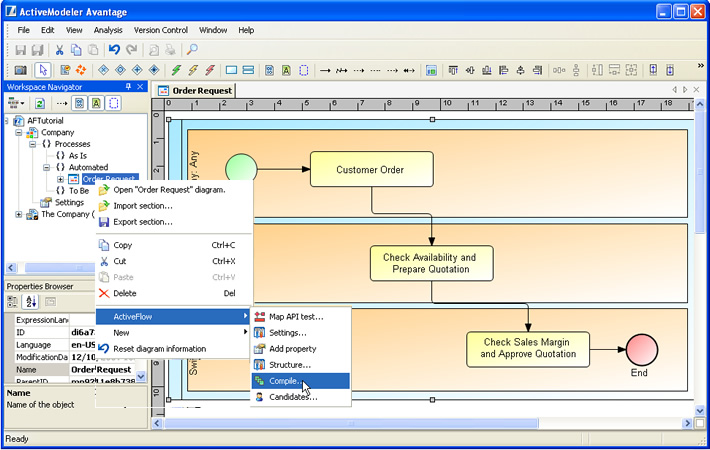Select the As Is tree item
This screenshot has width=710, height=450.
click(x=77, y=156)
